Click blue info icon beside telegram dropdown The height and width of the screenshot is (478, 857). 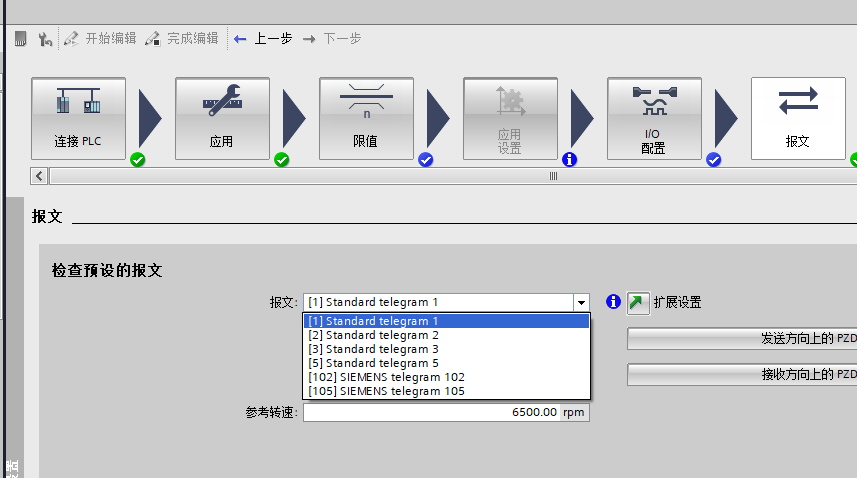(613, 302)
